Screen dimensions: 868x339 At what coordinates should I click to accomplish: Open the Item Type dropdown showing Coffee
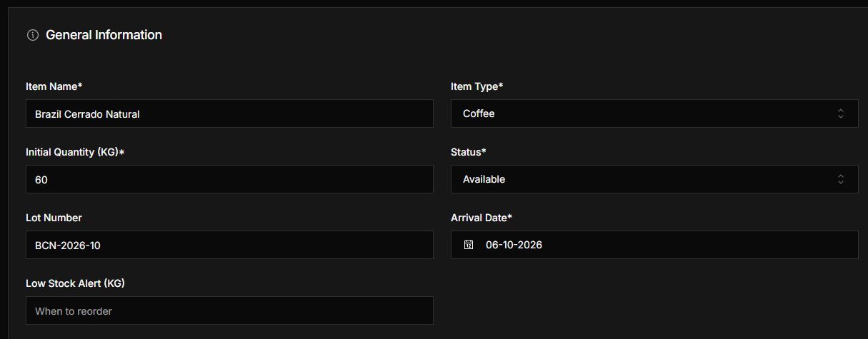(654, 113)
